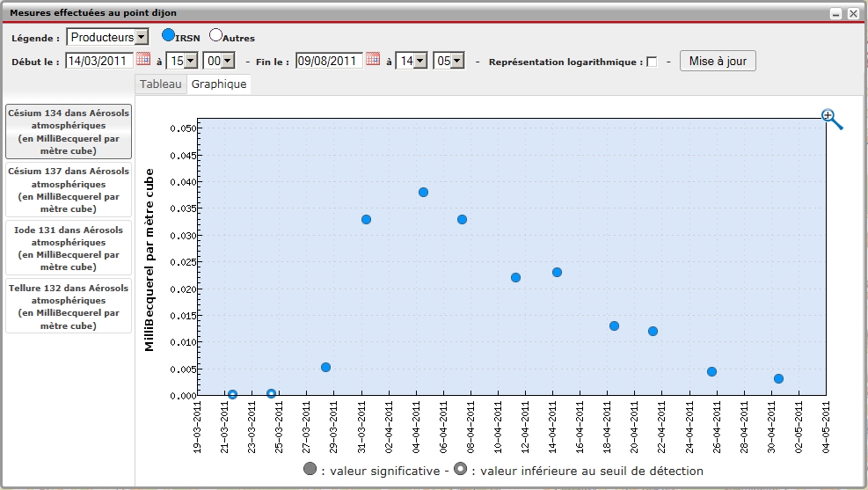The height and width of the screenshot is (490, 868).
Task: Enable Représentation logarithmique checkbox
Action: (653, 62)
